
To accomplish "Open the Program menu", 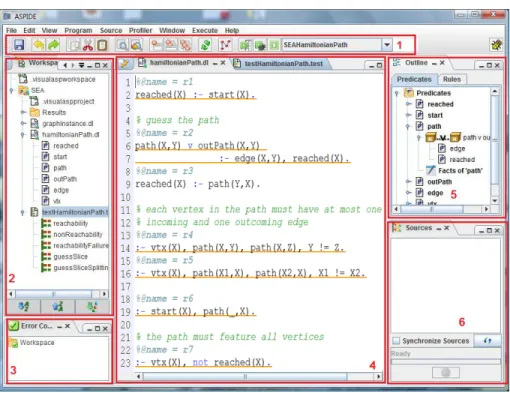I will click(78, 30).
